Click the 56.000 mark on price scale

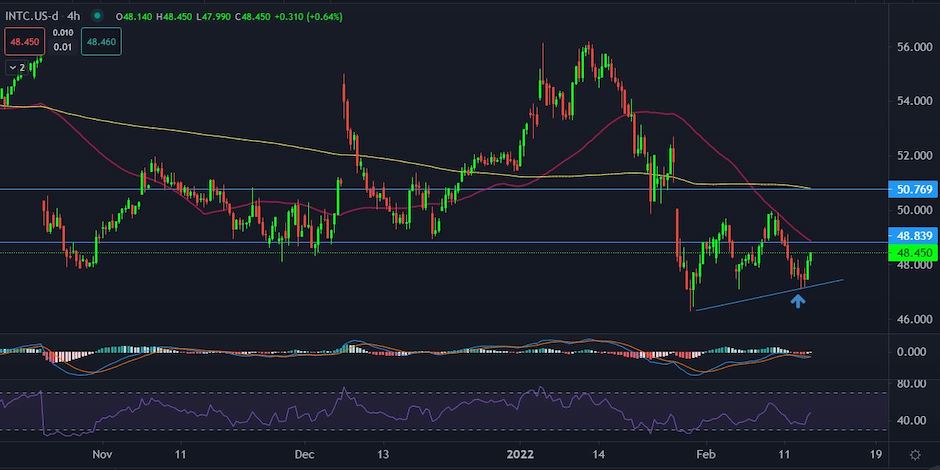(x=907, y=47)
